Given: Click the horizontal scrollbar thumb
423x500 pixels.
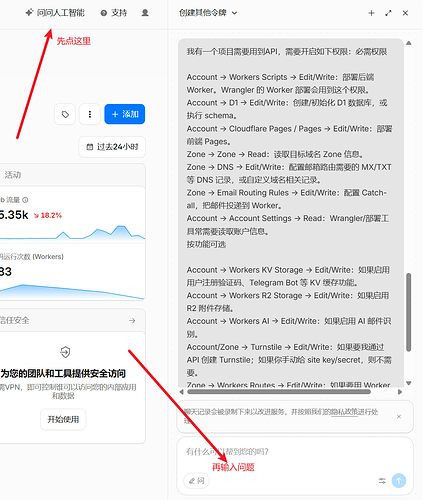Looking at the screenshot, I should coord(279,392).
